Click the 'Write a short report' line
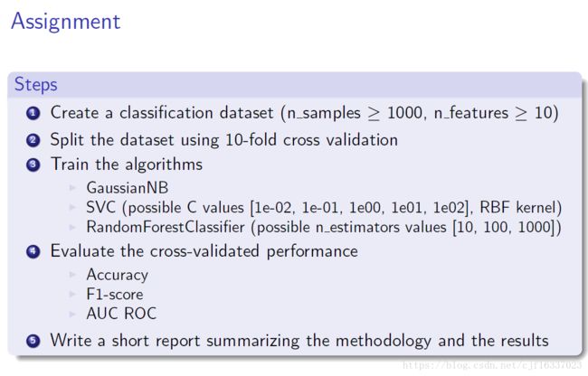Screen dimensions: 588x376 pos(299,341)
